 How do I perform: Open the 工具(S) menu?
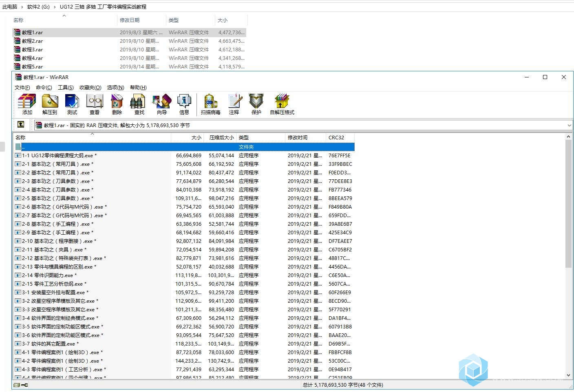tap(66, 87)
